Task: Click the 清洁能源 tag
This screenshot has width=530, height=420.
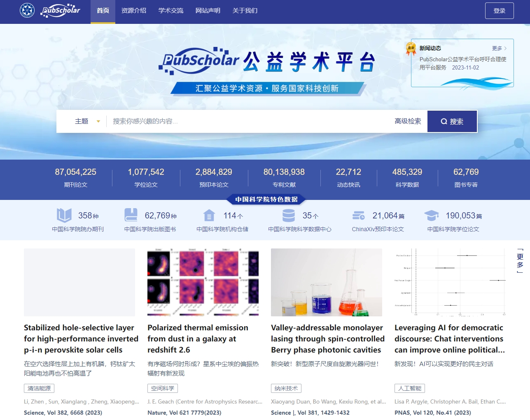Action: (x=39, y=388)
